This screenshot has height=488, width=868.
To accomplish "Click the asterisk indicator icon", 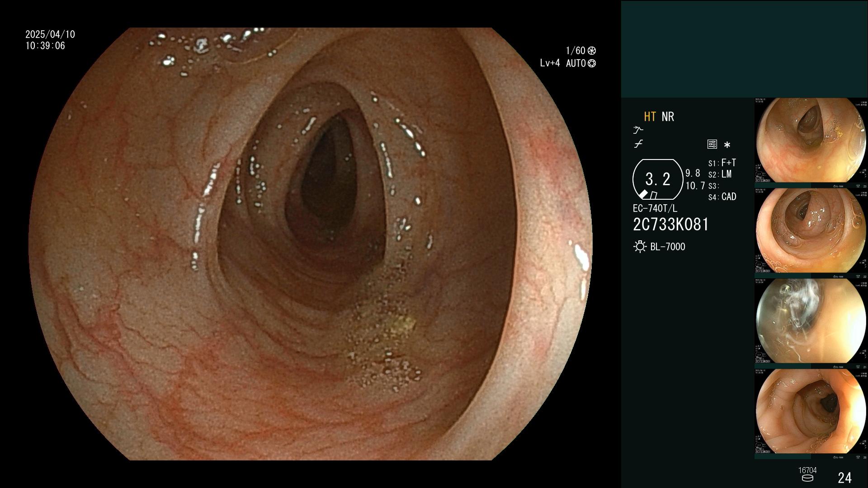I will coord(727,145).
